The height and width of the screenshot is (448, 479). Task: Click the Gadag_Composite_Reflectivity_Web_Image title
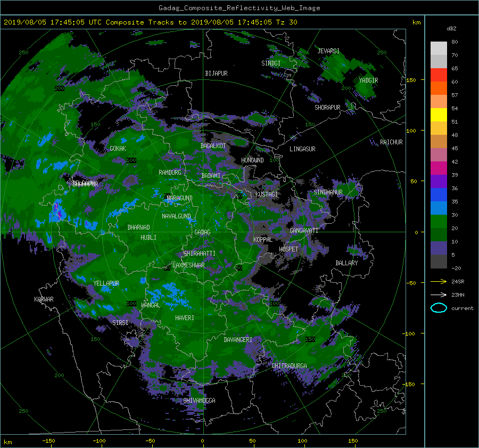tap(239, 8)
